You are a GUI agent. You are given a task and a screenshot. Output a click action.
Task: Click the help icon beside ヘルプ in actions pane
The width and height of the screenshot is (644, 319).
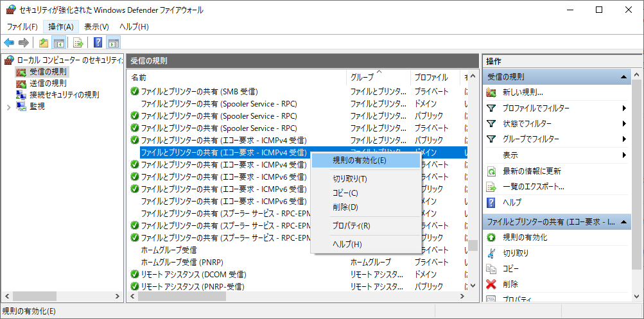tap(491, 202)
